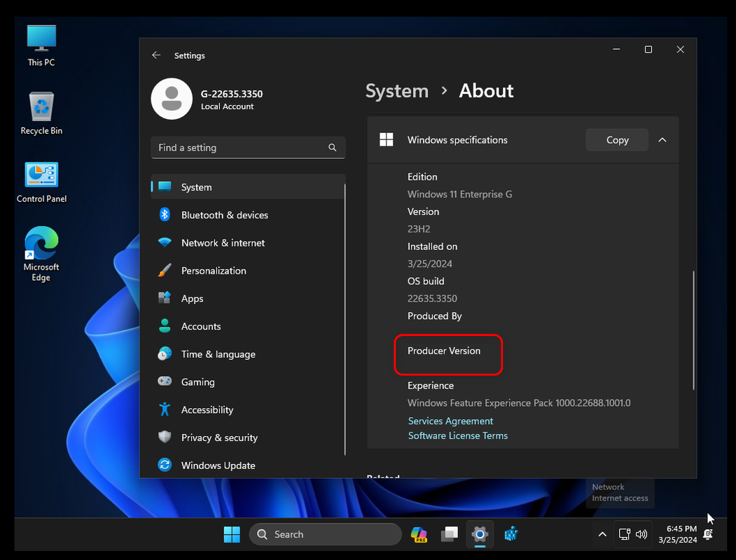
Task: Open Control Panel desktop icon
Action: (41, 182)
